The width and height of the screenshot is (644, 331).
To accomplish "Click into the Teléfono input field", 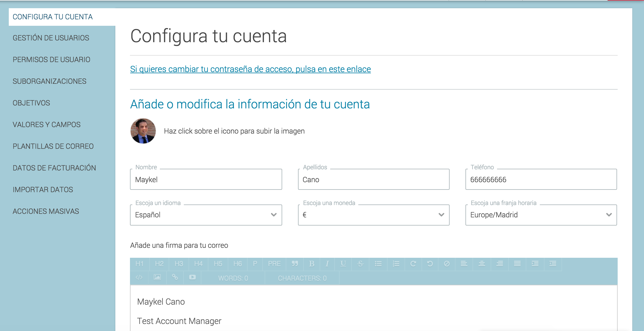I will tap(541, 180).
